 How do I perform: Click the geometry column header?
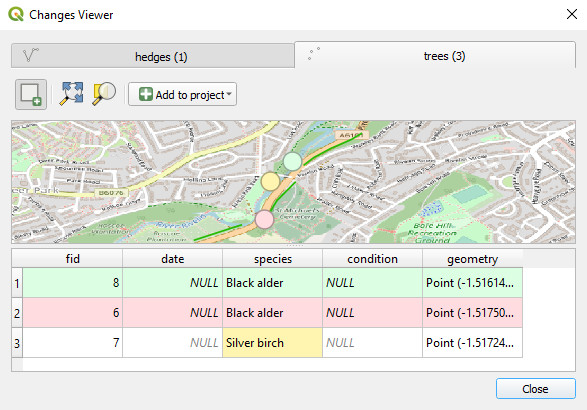click(x=472, y=259)
